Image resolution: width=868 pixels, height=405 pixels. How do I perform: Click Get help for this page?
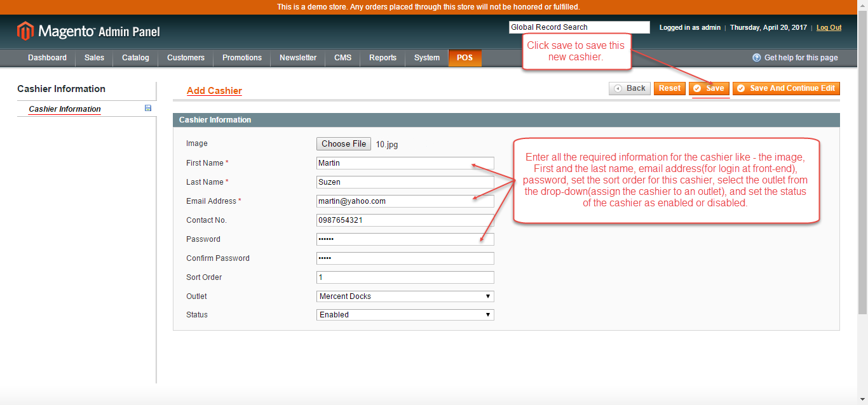coord(801,58)
